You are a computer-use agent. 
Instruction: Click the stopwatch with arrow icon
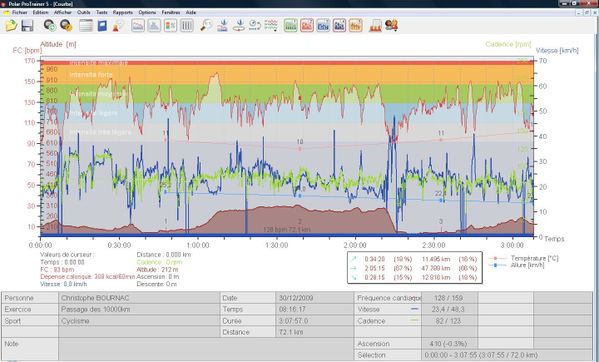255,26
